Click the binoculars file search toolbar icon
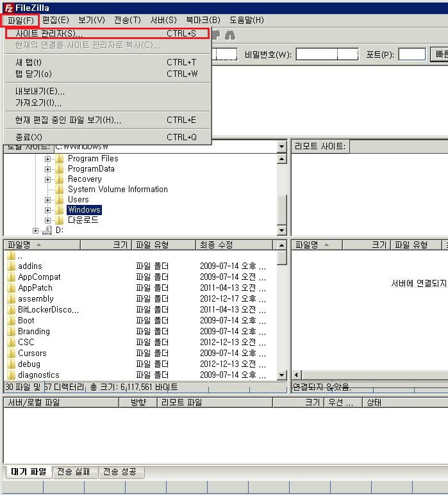 (229, 35)
